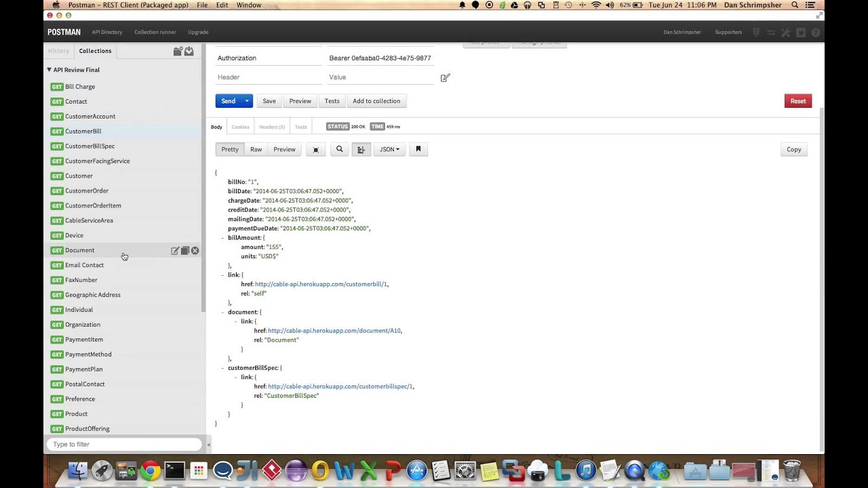
Task: Collapse the link object inside document
Action: tap(235, 321)
